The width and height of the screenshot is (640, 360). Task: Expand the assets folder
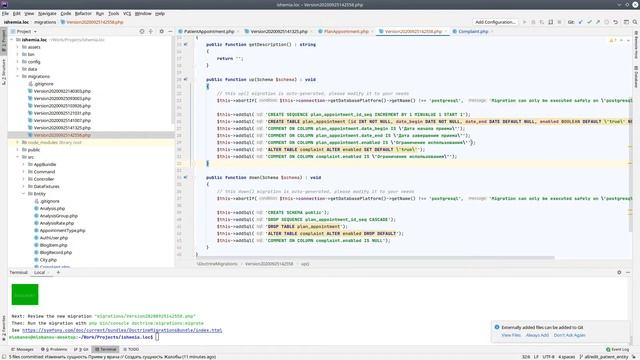[x=18, y=47]
